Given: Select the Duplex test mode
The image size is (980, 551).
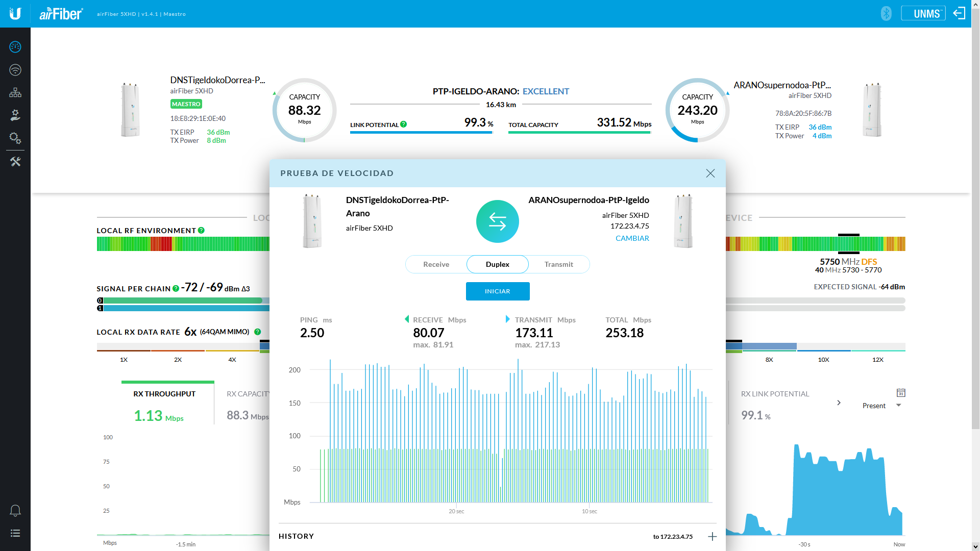Looking at the screenshot, I should tap(498, 264).
